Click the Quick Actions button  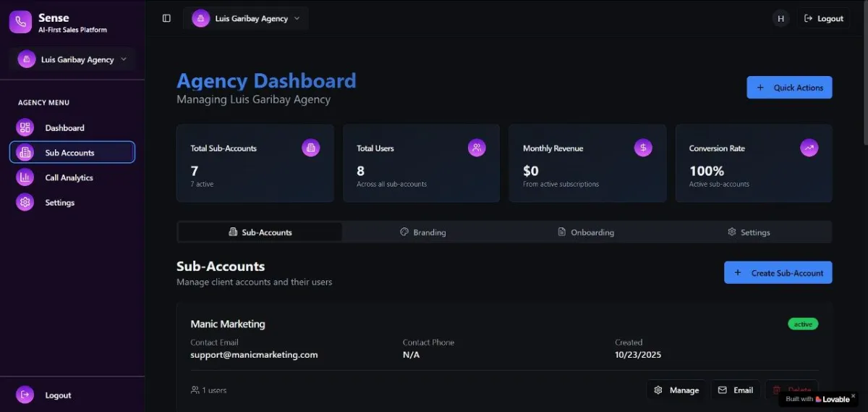click(x=789, y=88)
